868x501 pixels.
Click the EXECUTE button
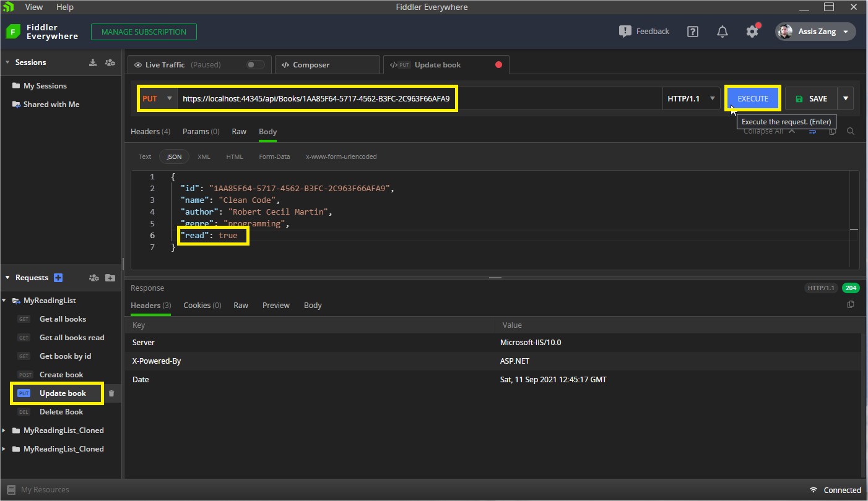(x=752, y=99)
